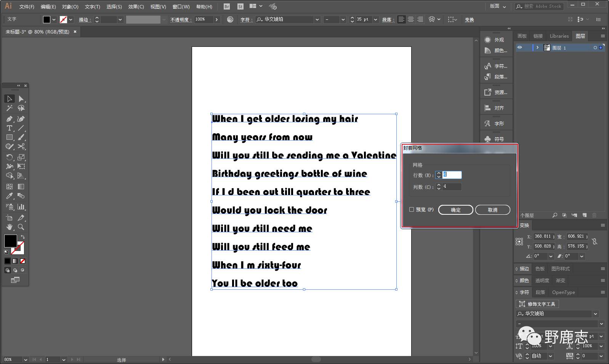Select the Type tool in toolbox
This screenshot has height=364, width=609.
point(10,128)
